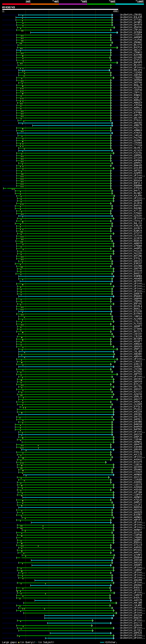Select hit UniRef100_C9ZIN6
146x644 pixels.
[131, 369]
